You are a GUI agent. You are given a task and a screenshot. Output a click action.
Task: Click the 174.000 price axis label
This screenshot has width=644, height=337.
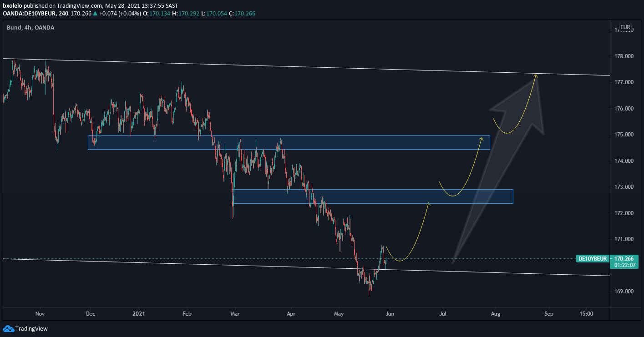pyautogui.click(x=624, y=161)
